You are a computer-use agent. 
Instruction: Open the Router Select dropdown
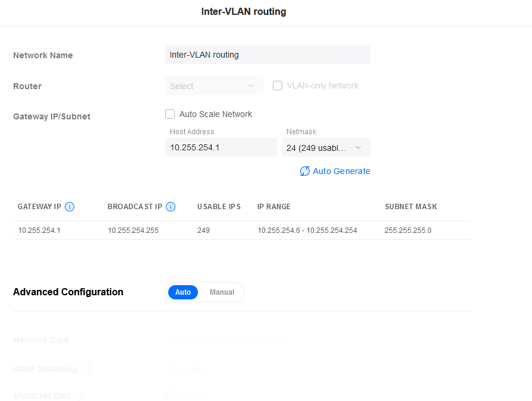(x=214, y=86)
